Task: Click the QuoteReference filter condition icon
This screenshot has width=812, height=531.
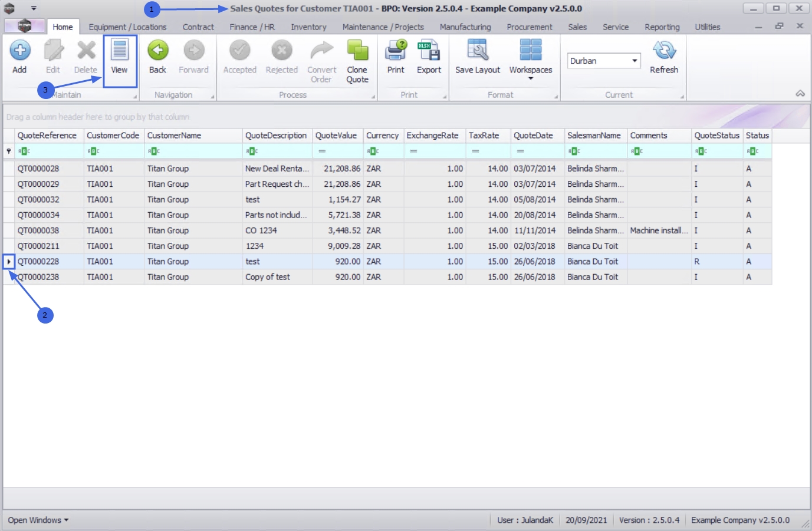Action: [24, 151]
